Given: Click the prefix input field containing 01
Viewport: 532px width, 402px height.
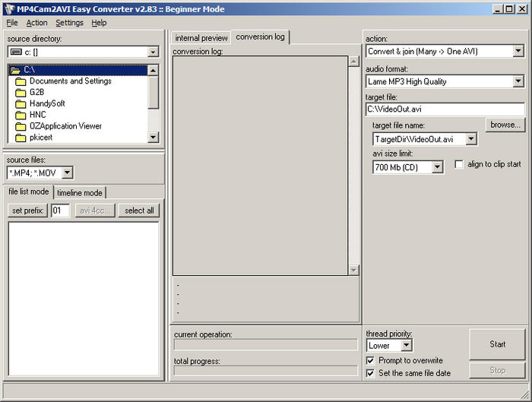Looking at the screenshot, I should tap(60, 210).
